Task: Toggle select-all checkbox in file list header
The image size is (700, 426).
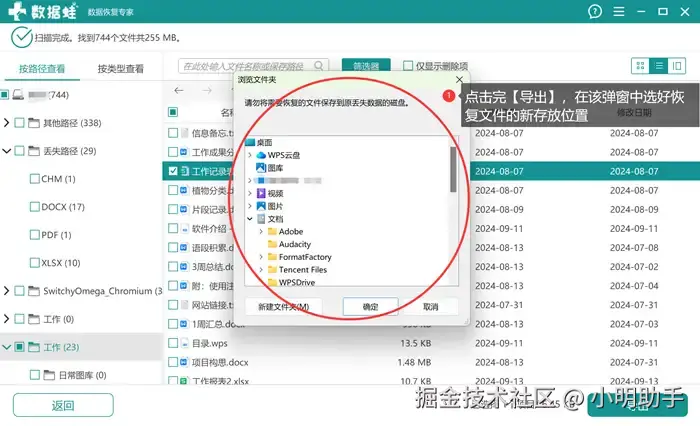Action: [x=173, y=112]
